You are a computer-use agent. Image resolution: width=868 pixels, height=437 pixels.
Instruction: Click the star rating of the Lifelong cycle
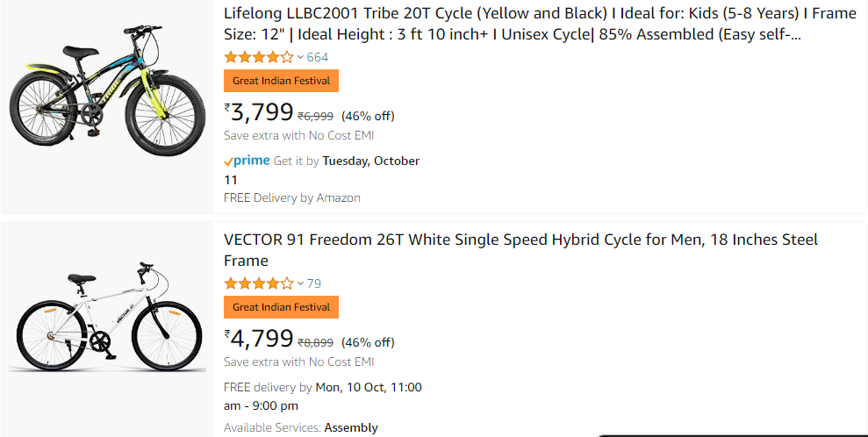tap(258, 57)
